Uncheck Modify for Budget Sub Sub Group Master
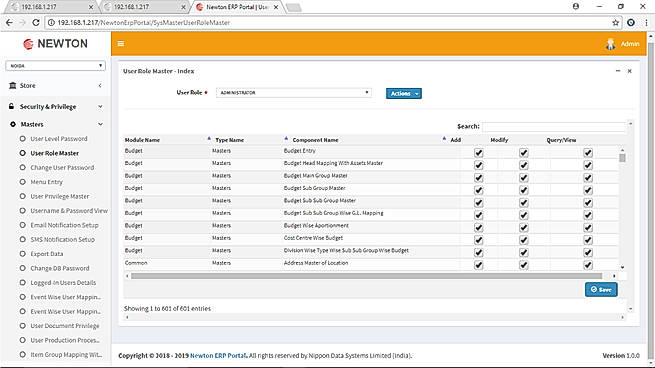Screen dimensions: 655x368 pos(523,203)
